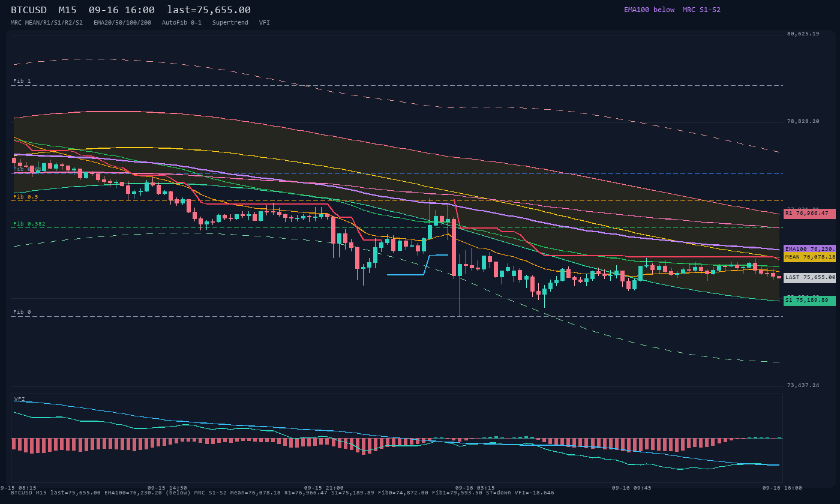This screenshot has width=840, height=504.
Task: Click the MEAN 76,078.18 price tag
Action: pos(809,257)
